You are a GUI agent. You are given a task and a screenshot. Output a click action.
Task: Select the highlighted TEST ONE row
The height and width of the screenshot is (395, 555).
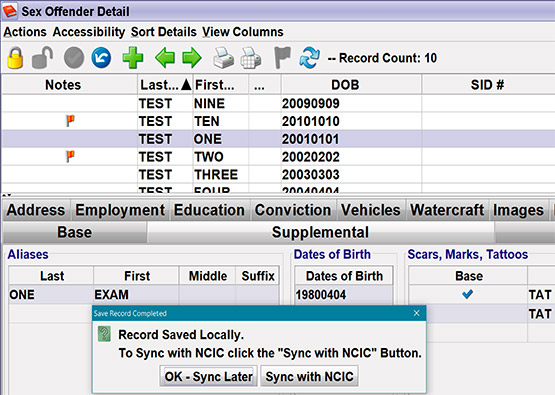point(278,139)
